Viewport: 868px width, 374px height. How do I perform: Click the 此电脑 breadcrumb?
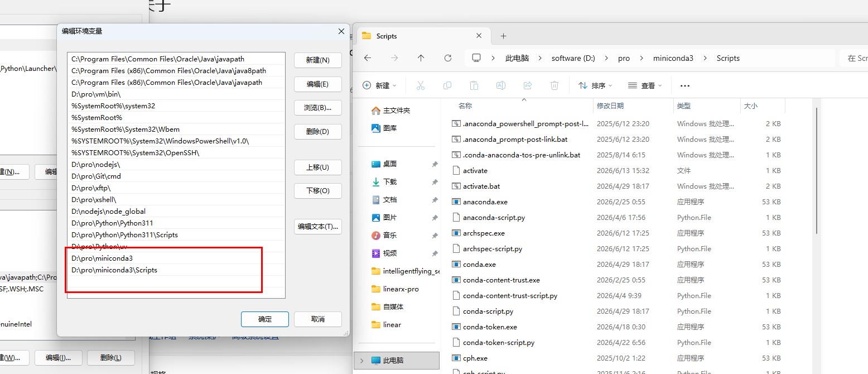click(517, 58)
